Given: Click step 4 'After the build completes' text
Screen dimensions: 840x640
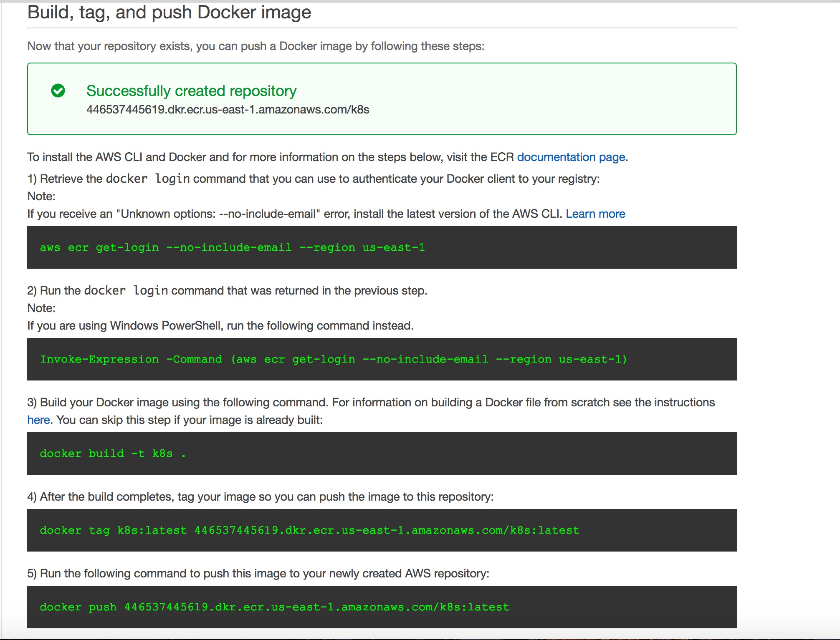Looking at the screenshot, I should pyautogui.click(x=260, y=496).
